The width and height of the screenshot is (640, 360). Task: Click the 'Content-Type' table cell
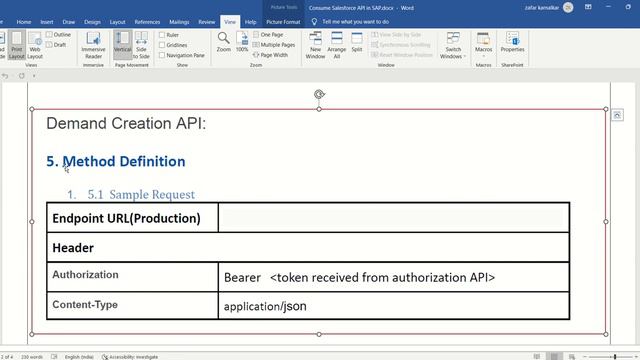click(x=133, y=306)
